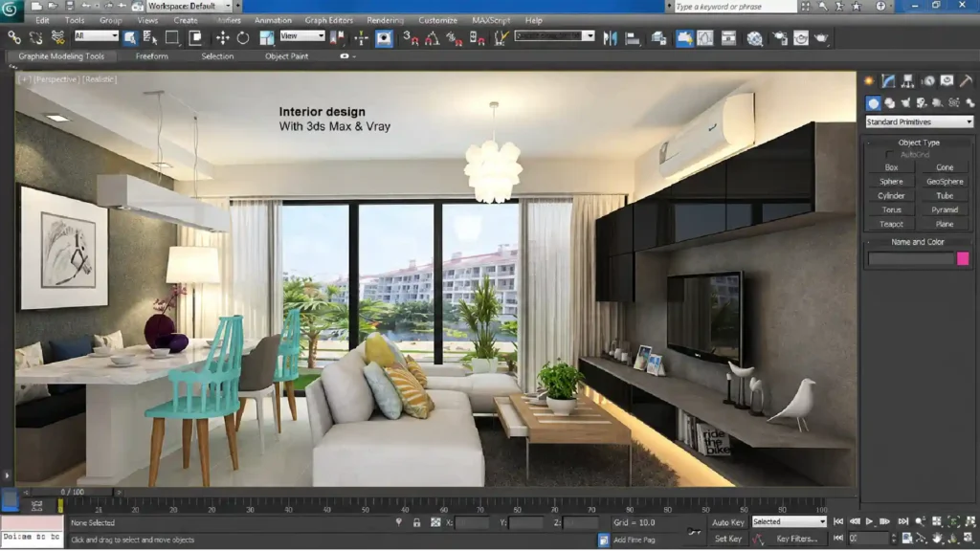
Task: Open the Tools menu
Action: [x=75, y=21]
